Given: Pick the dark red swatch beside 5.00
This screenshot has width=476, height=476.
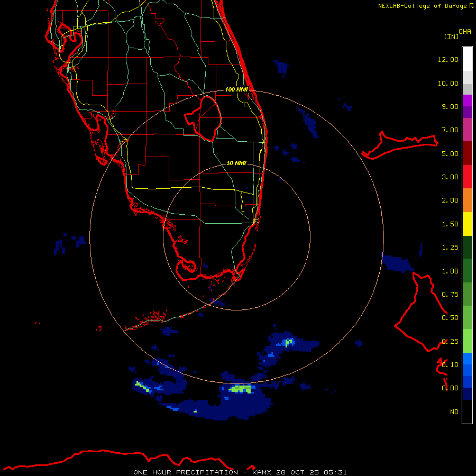Looking at the screenshot, I should [x=467, y=153].
